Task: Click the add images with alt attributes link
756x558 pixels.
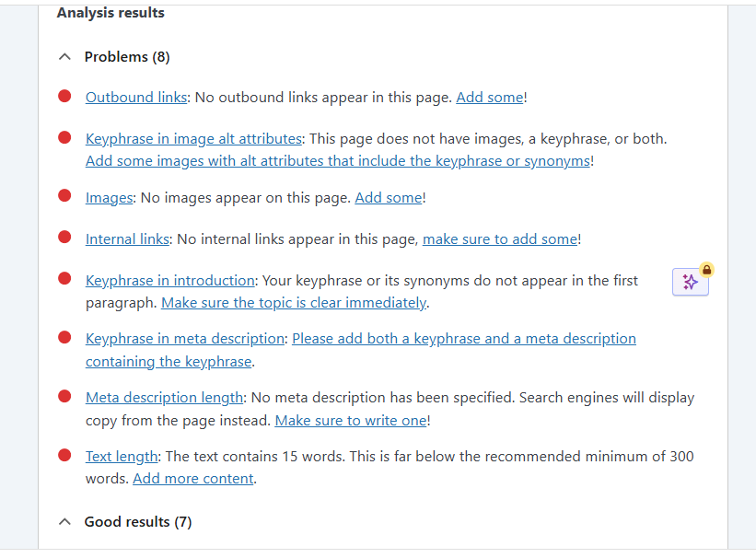Action: pyautogui.click(x=337, y=160)
